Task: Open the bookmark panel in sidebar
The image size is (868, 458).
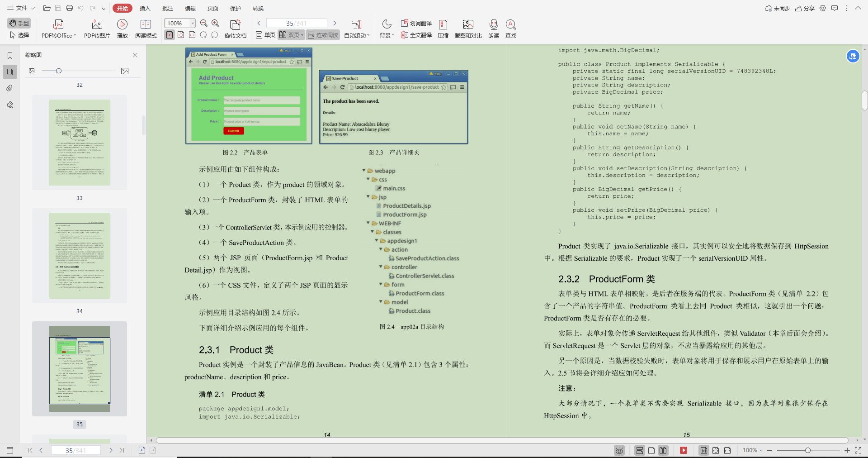Action: point(10,56)
